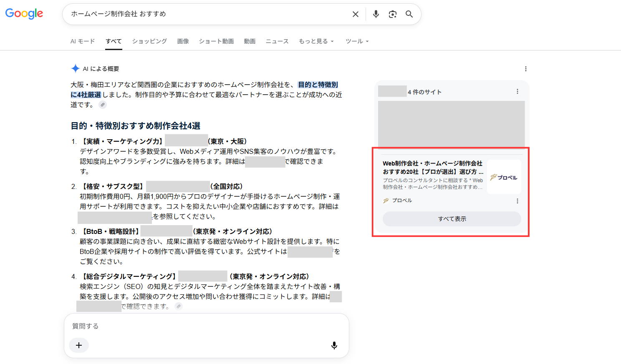Click the link icon after 近道です
Screen dimensions: 621x364
[x=103, y=105]
